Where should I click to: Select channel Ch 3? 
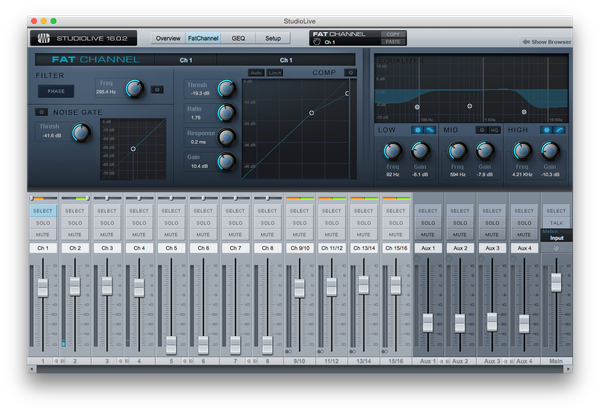point(107,211)
